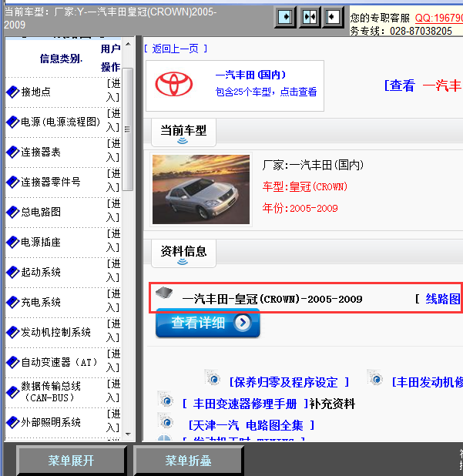This screenshot has width=463, height=476.
Task: Click the document icon beside 丰田发动机 link
Action: coord(375,377)
